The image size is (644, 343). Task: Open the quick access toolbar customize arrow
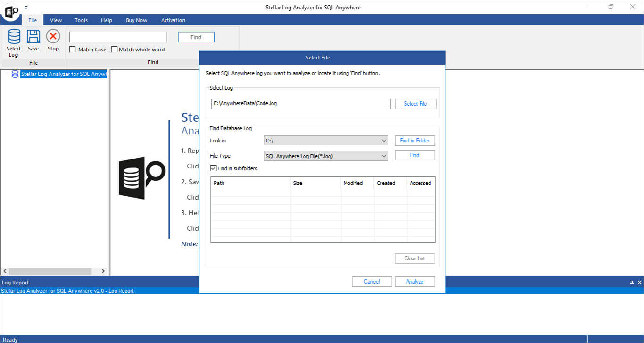tap(26, 8)
